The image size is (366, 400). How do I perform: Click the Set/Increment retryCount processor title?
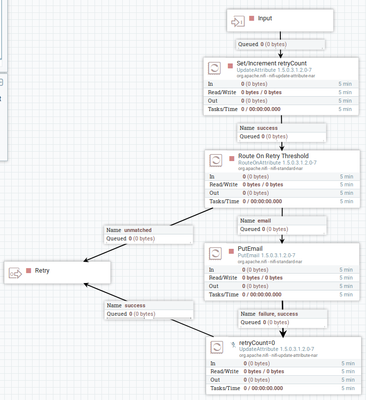point(272,63)
